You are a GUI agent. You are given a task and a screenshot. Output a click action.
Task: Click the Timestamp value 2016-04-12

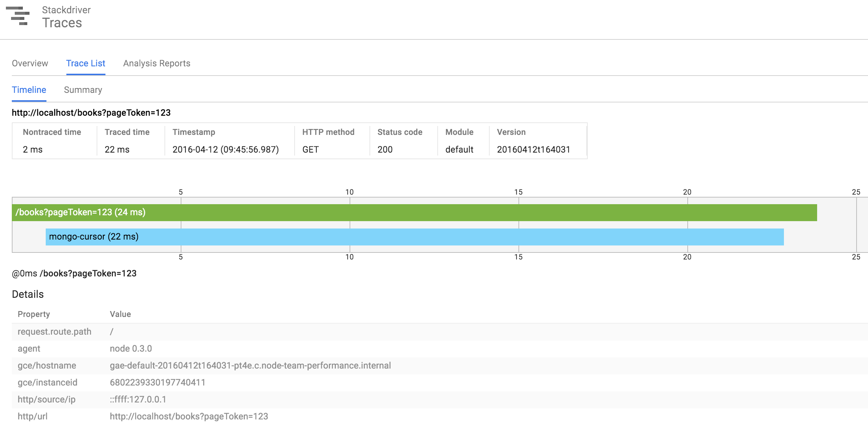pos(225,150)
